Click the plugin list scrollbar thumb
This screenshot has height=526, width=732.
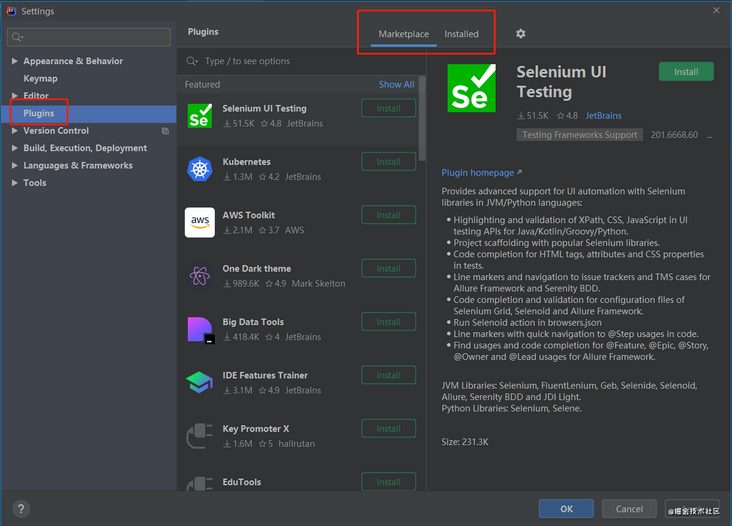(422, 119)
